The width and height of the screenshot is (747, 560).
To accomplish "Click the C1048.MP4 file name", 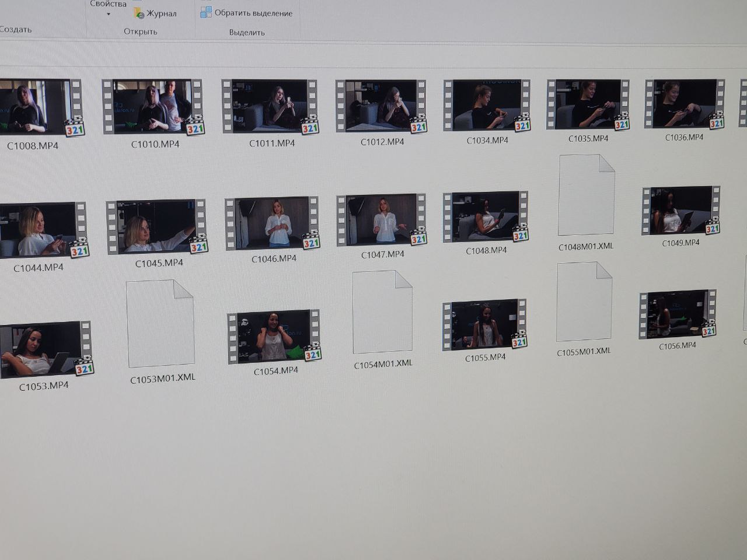I will click(x=486, y=251).
